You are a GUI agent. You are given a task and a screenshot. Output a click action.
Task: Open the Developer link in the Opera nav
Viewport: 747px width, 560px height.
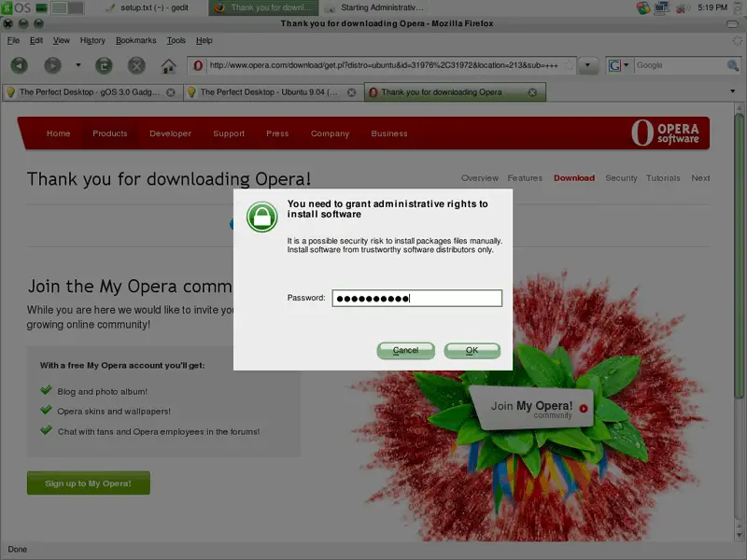tap(170, 133)
